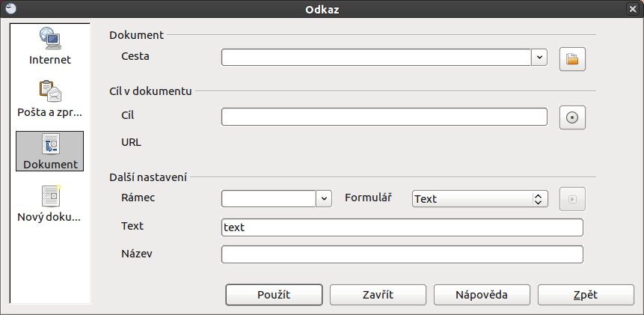Viewport: 644px width, 315px height.
Task: Focus the Cíl target input field
Action: click(x=384, y=117)
